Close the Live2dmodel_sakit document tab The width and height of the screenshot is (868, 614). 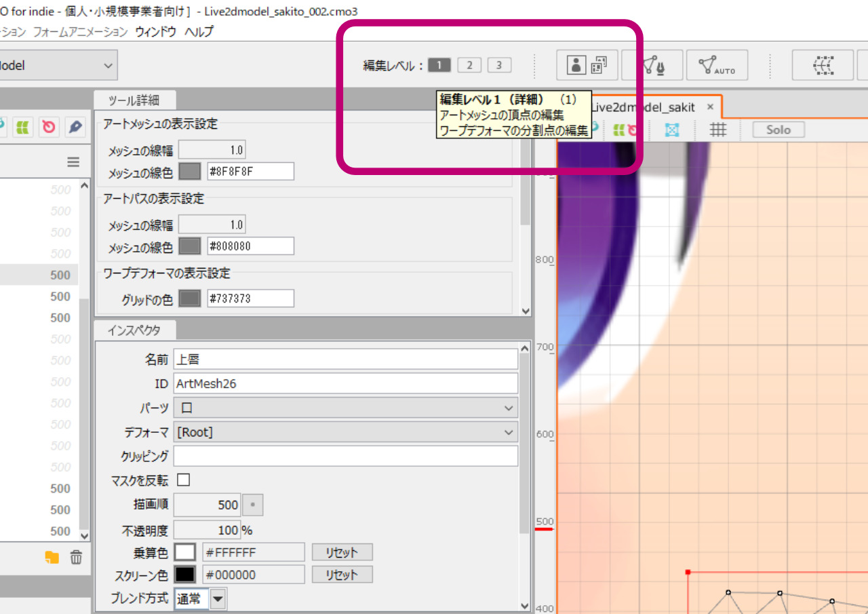pos(711,107)
